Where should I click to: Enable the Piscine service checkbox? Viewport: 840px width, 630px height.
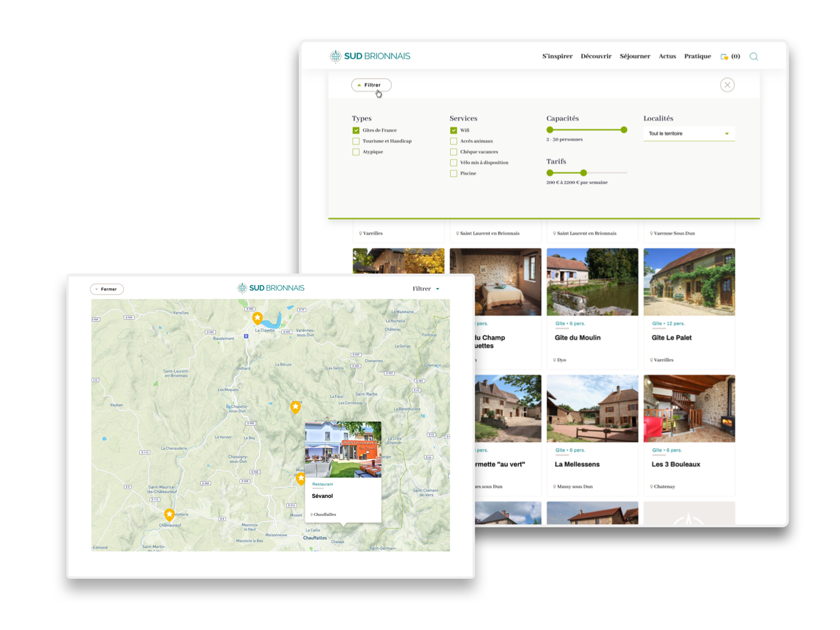pyautogui.click(x=453, y=174)
